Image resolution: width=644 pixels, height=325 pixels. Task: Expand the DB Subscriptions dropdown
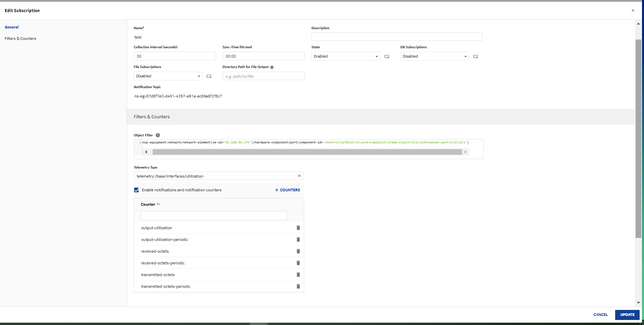click(x=434, y=56)
